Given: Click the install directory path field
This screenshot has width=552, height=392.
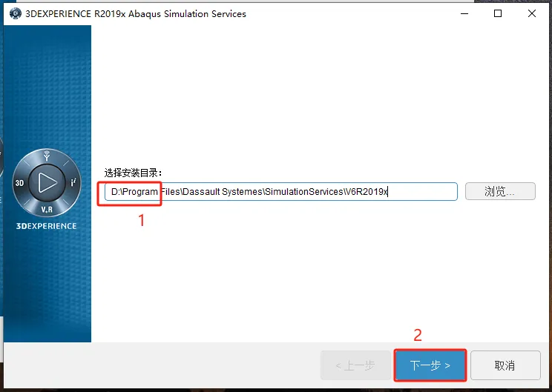Looking at the screenshot, I should (281, 192).
